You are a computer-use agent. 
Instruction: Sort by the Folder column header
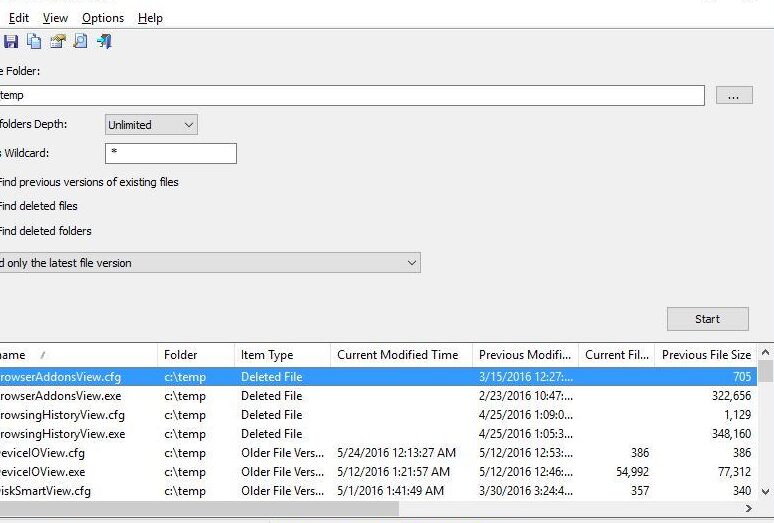pyautogui.click(x=196, y=355)
